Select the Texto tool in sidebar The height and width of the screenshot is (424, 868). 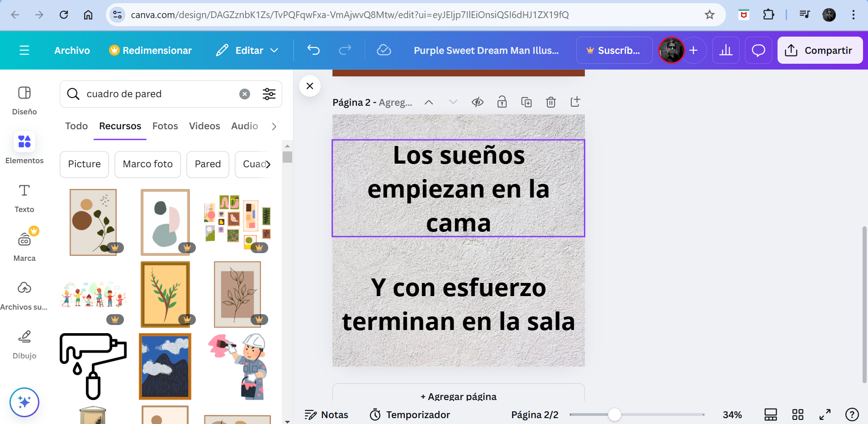pos(24,197)
